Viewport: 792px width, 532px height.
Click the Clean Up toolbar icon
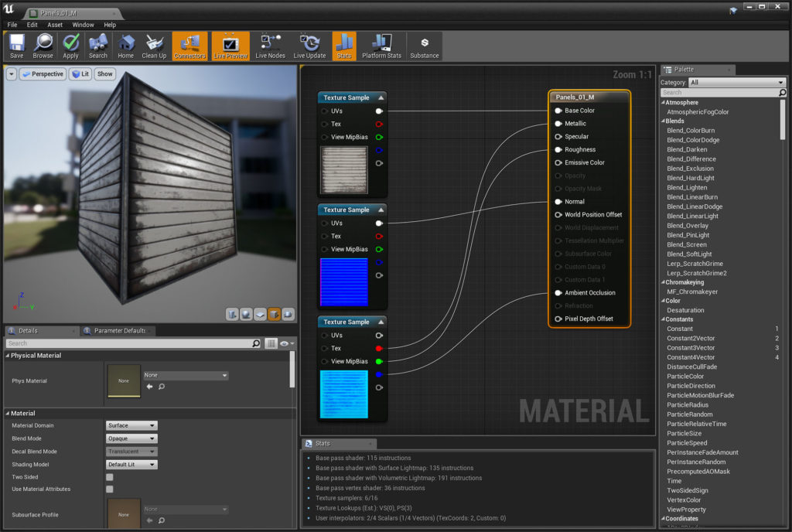click(x=154, y=46)
